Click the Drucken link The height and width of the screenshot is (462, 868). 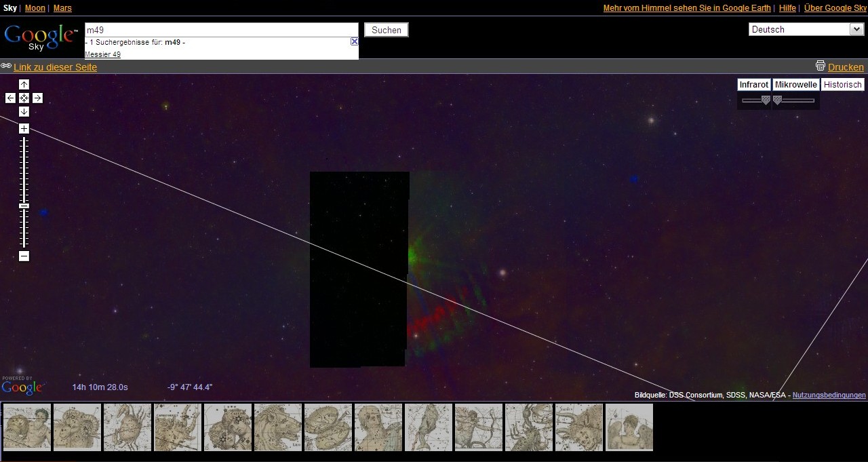click(846, 67)
